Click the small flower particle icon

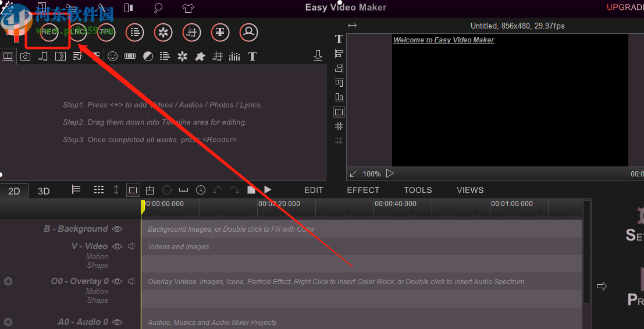tap(182, 56)
